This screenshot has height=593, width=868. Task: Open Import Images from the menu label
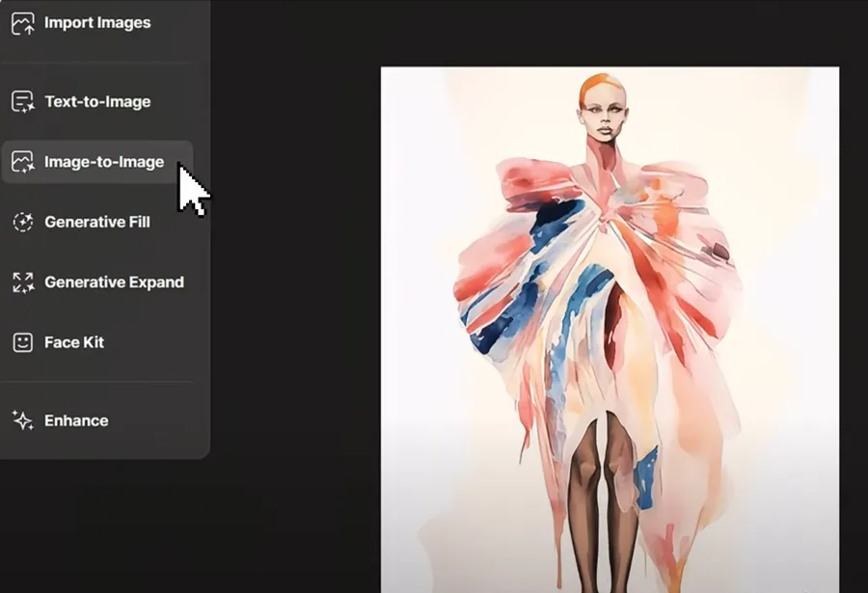[x=97, y=23]
